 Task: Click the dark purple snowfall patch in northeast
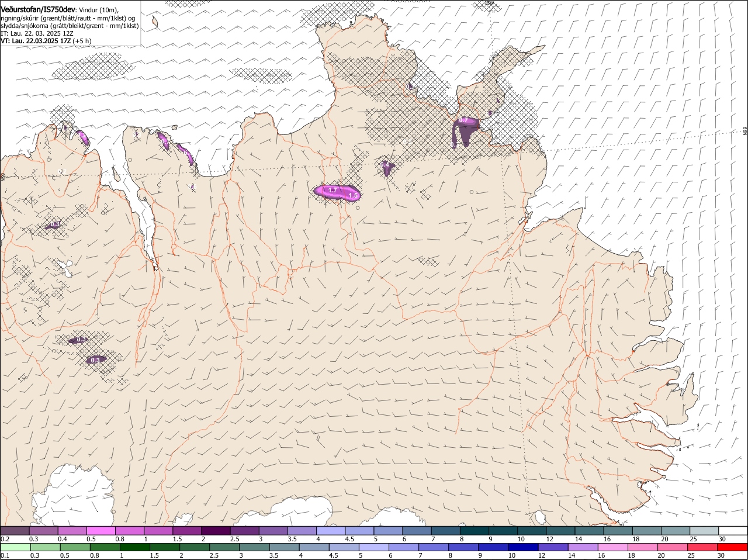[x=466, y=133]
